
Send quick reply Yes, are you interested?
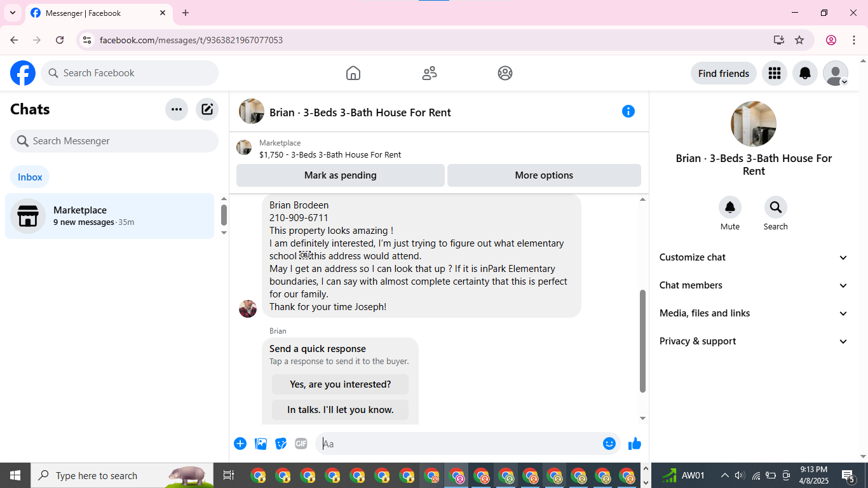(x=341, y=384)
